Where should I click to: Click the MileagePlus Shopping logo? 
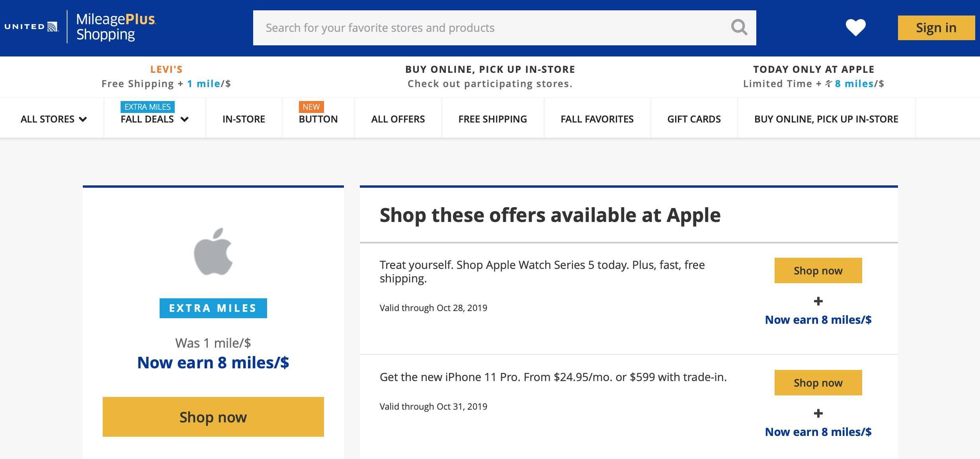(116, 27)
